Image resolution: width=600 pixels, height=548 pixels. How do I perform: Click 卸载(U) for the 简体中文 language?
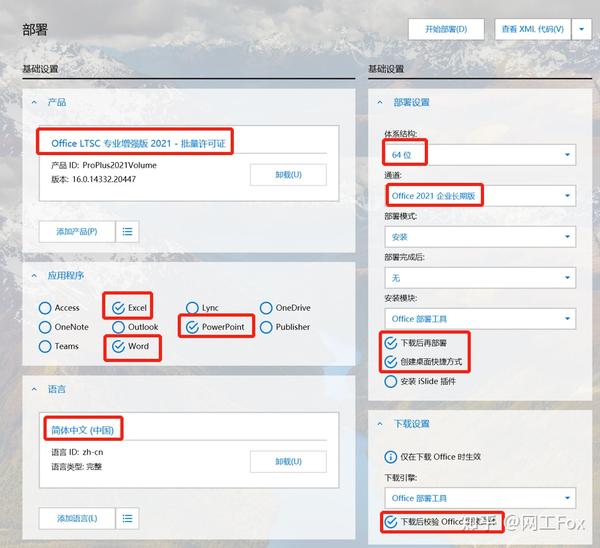(x=288, y=462)
